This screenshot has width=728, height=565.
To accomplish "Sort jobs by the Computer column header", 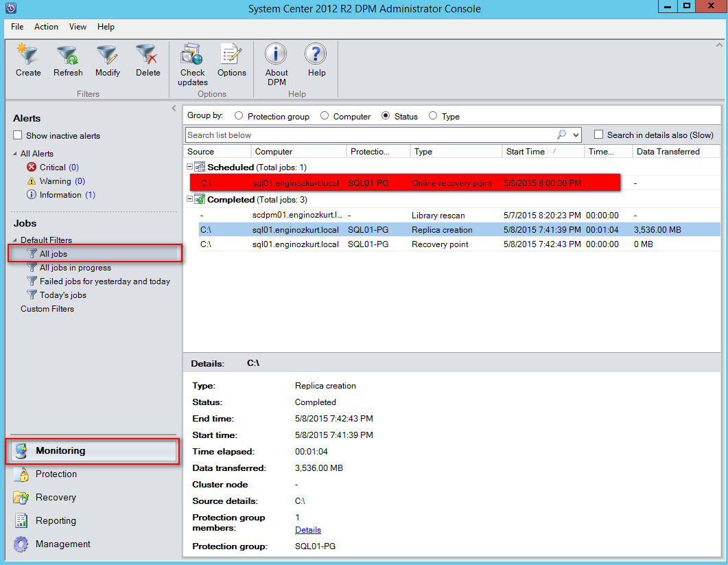I will 298,152.
